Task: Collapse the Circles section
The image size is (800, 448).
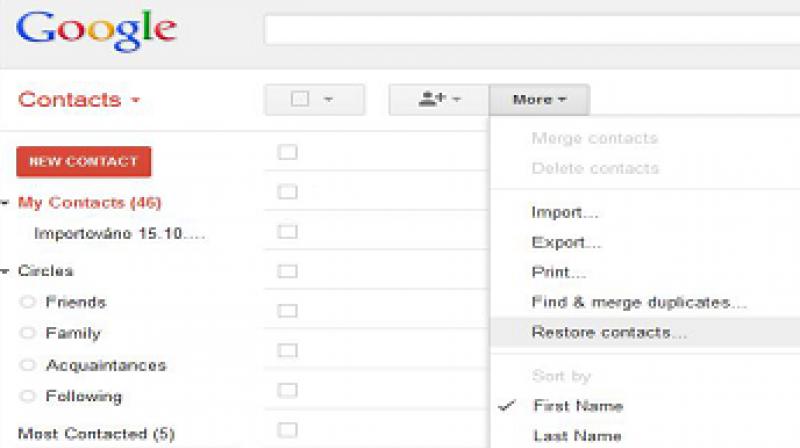Action: 5,271
